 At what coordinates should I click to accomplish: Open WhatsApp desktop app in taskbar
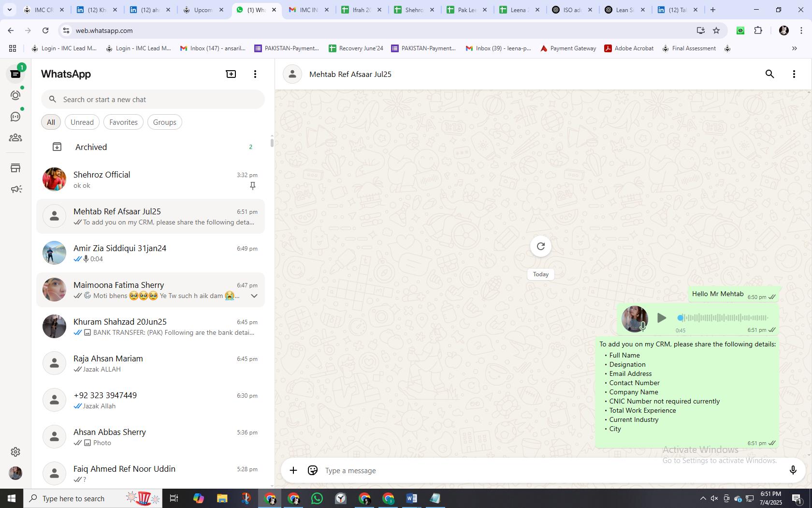tap(317, 498)
